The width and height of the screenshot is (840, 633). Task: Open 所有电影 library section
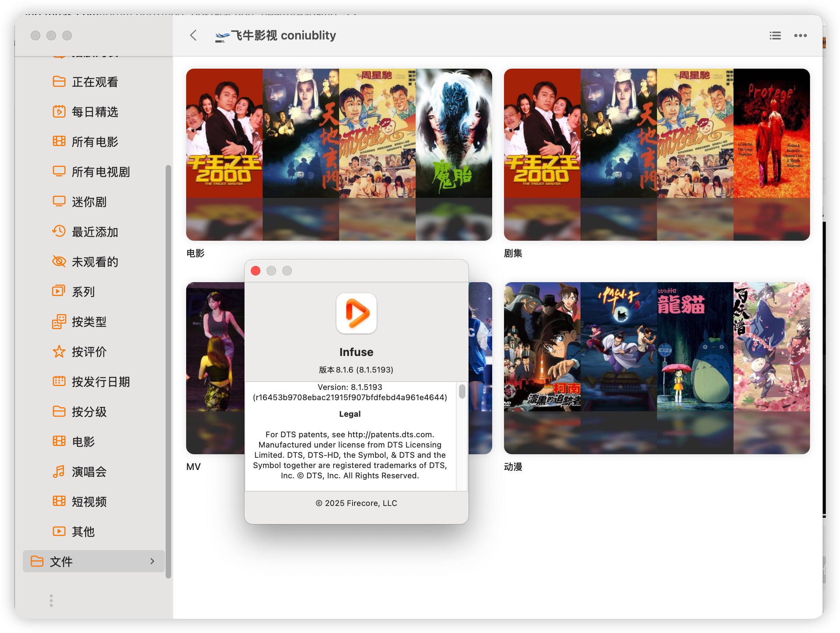pos(94,142)
